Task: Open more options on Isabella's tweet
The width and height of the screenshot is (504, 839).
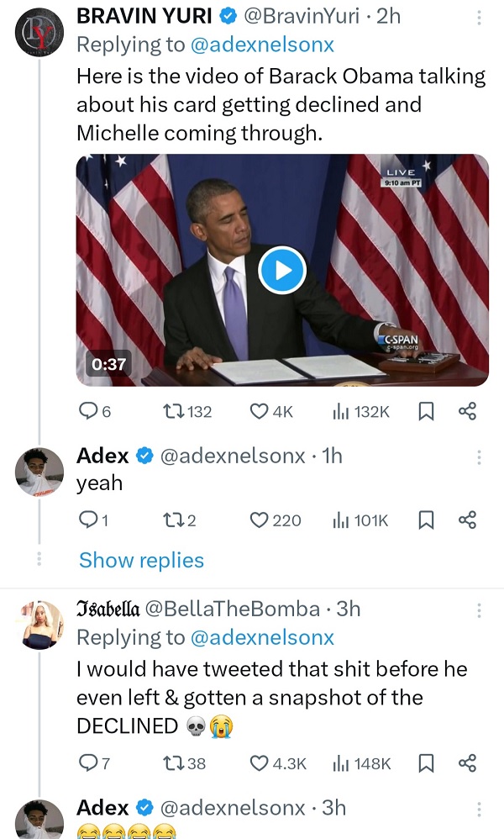Action: click(479, 609)
